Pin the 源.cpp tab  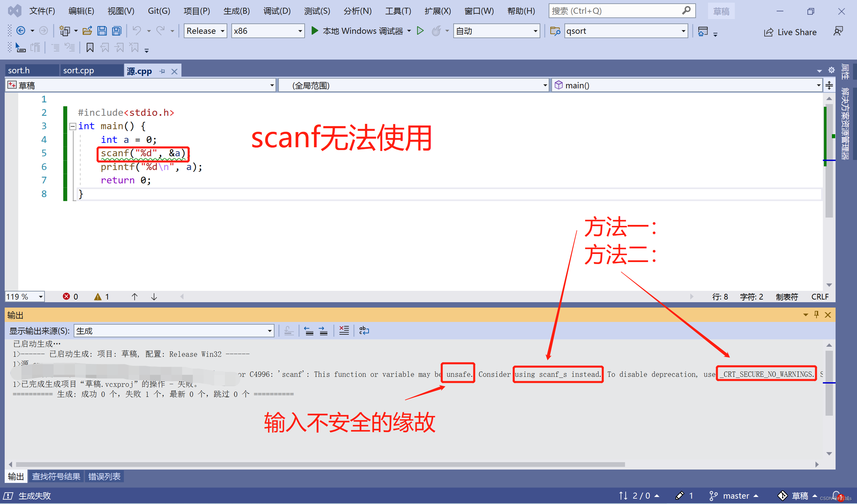pos(162,71)
